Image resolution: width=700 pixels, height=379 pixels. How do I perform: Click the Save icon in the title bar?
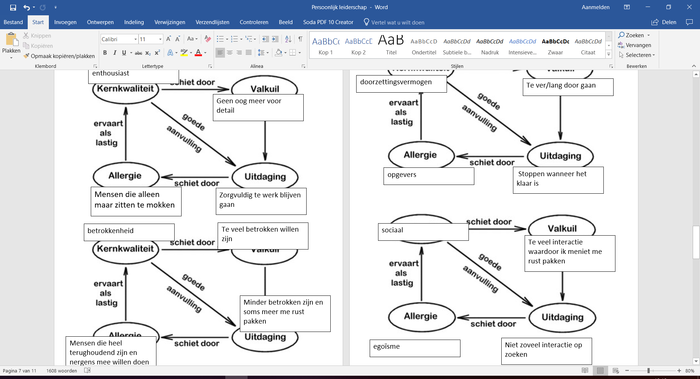tap(13, 8)
